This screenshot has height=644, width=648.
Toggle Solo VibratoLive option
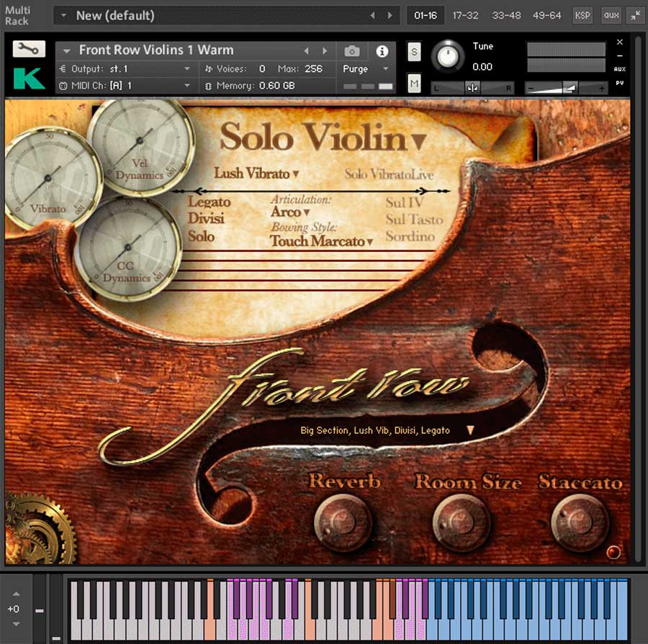click(389, 174)
